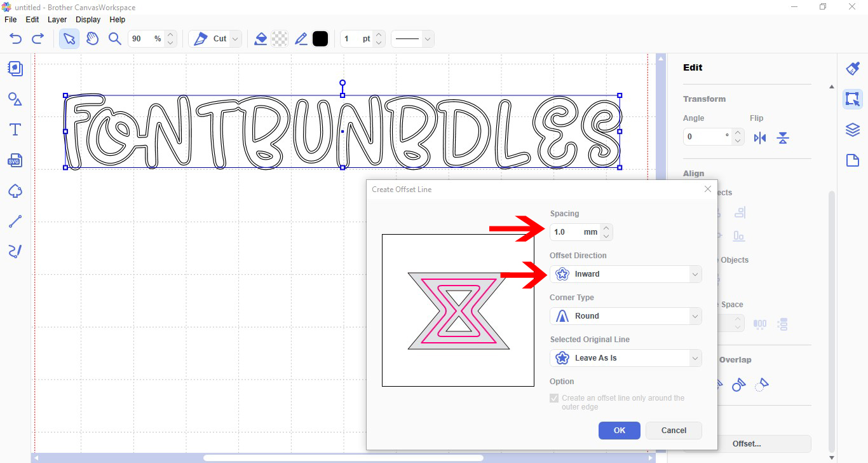Open the Layers panel icon

point(853,130)
